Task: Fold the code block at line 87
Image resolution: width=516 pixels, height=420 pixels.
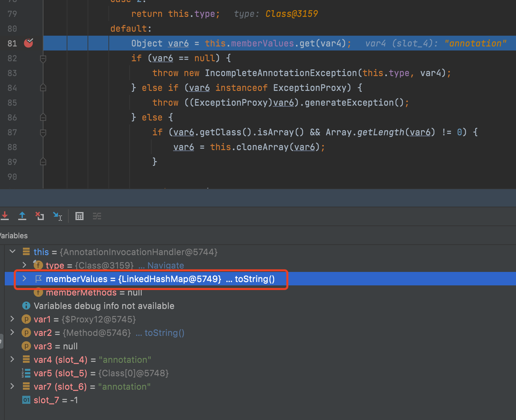Action: click(x=43, y=133)
